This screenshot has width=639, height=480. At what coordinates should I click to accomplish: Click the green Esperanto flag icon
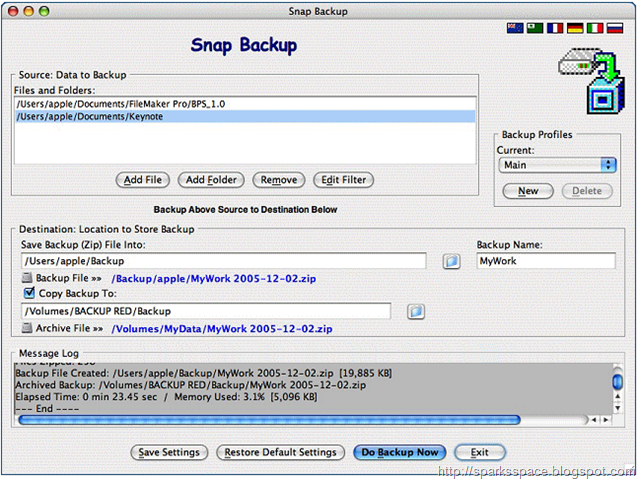(535, 28)
